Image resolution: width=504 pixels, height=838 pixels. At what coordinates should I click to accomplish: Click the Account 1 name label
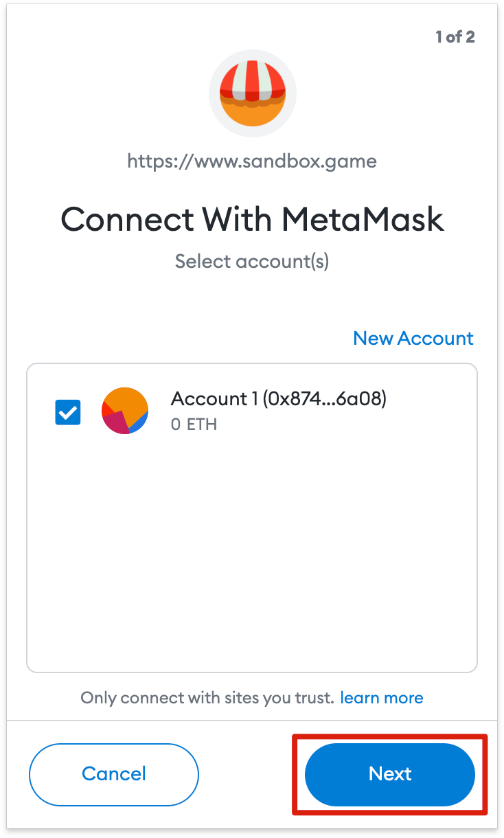[x=214, y=399]
